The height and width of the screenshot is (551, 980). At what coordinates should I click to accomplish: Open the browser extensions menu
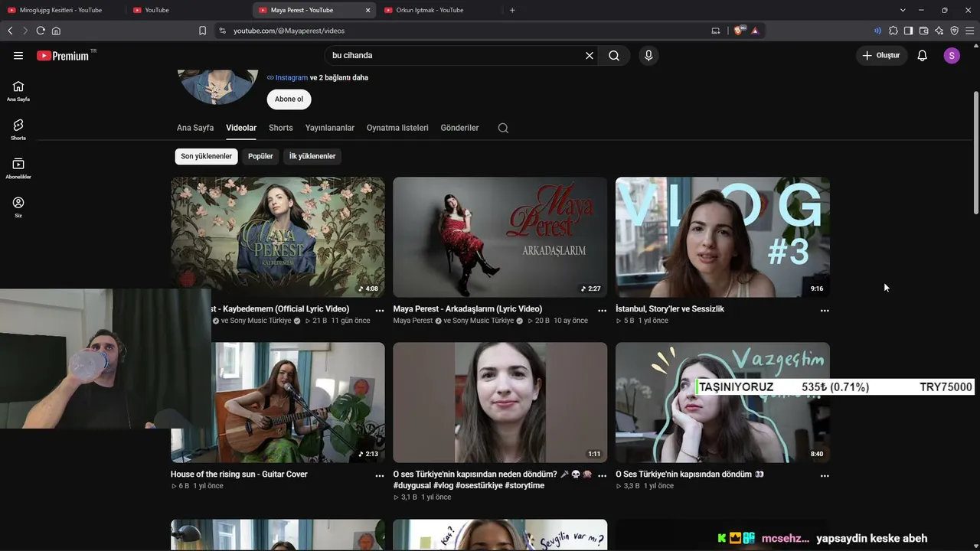tap(893, 31)
